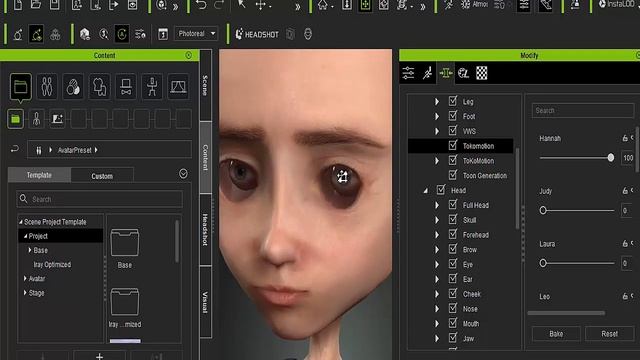
Task: Open the folder Project content icon
Action: click(x=20, y=87)
